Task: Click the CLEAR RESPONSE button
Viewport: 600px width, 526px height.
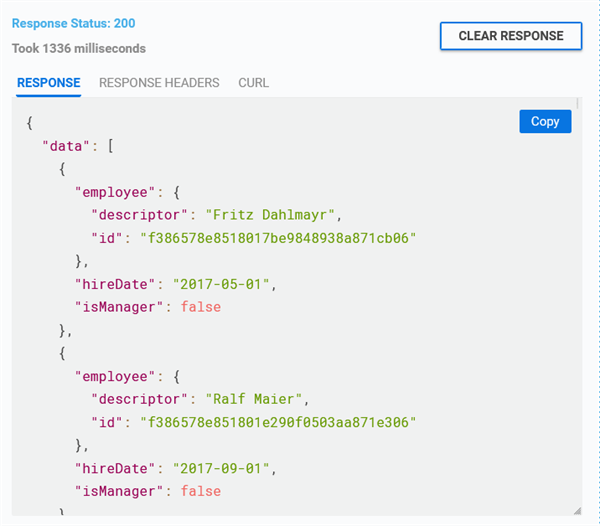Action: click(x=511, y=36)
